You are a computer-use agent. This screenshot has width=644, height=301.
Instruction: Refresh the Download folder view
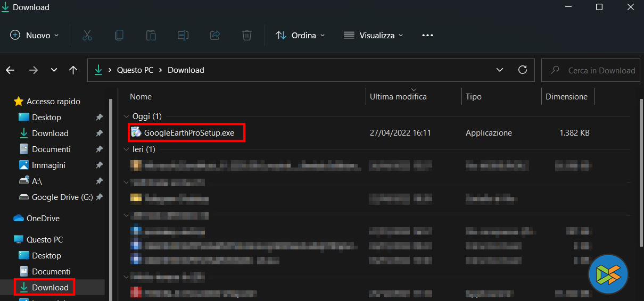point(523,70)
